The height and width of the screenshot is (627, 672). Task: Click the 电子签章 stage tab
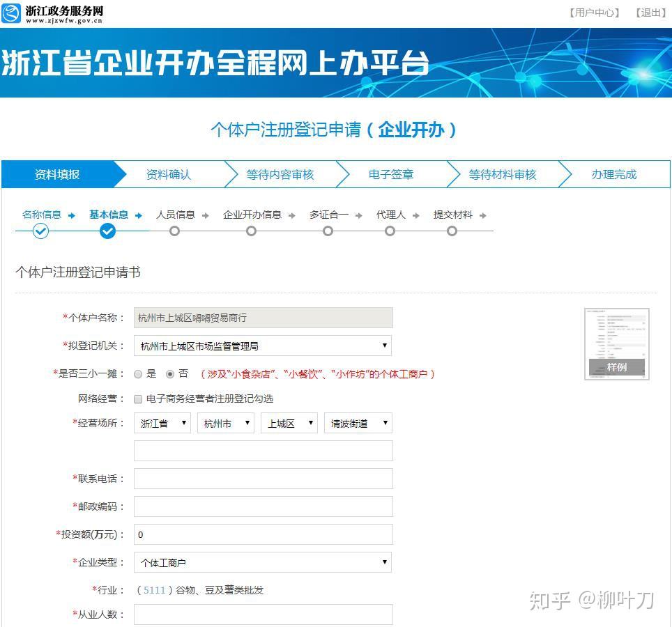tap(392, 175)
